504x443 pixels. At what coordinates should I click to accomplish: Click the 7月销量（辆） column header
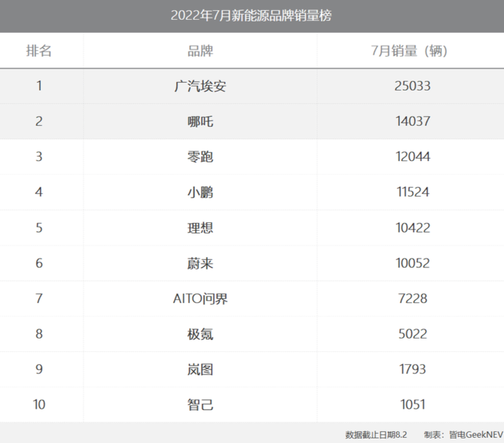410,51
